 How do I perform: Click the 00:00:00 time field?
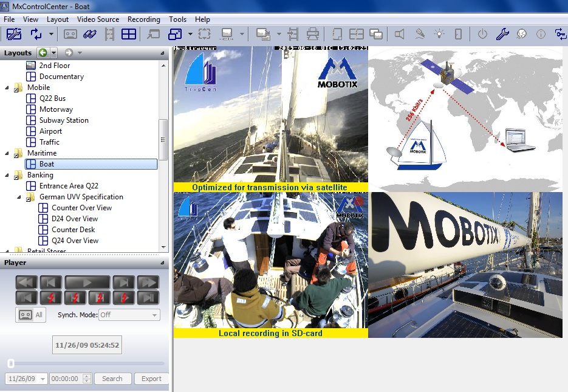point(66,379)
